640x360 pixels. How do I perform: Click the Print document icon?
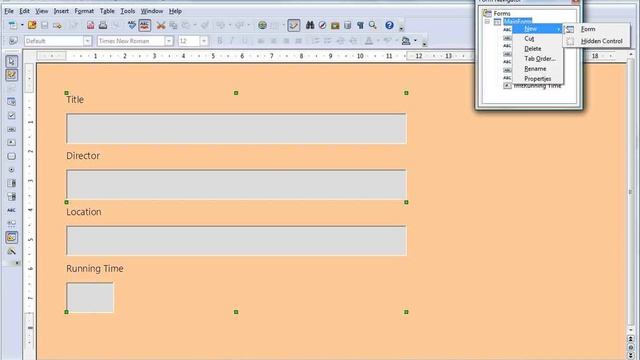click(103, 25)
